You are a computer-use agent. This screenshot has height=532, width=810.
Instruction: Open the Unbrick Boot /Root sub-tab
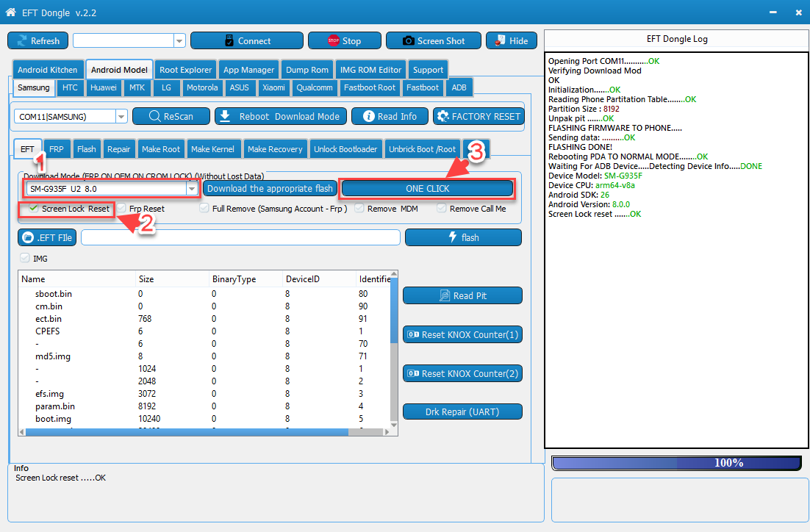(x=422, y=148)
